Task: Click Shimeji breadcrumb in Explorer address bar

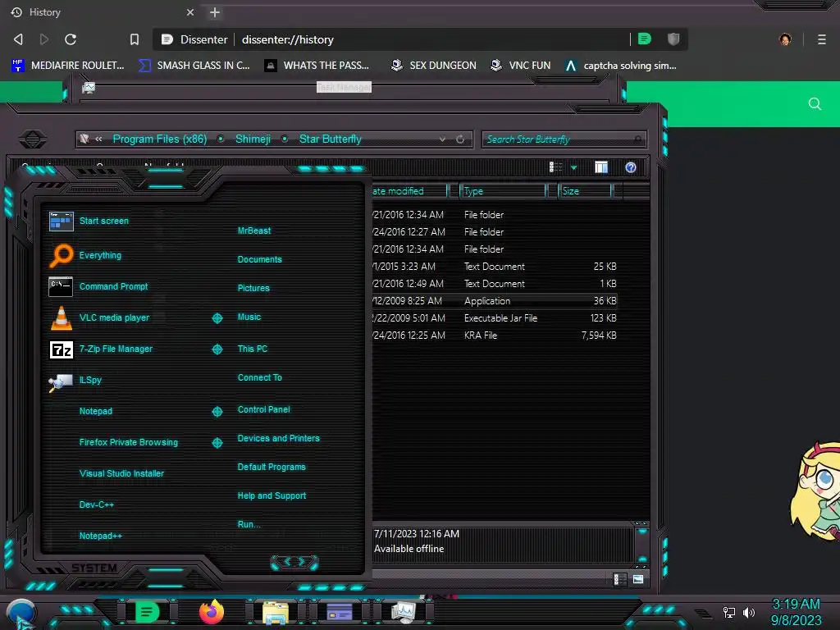Action: point(253,139)
